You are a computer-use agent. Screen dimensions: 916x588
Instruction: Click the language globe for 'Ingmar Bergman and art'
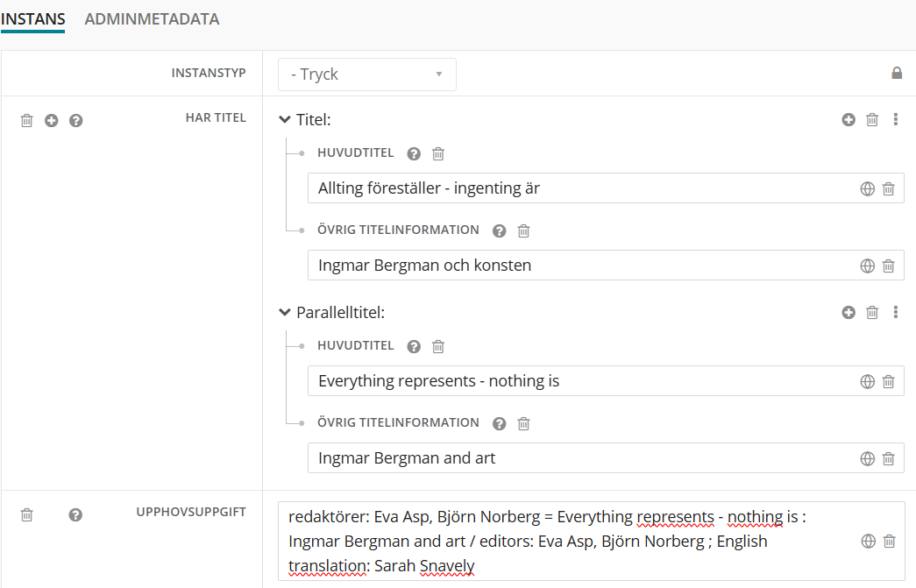coord(868,458)
